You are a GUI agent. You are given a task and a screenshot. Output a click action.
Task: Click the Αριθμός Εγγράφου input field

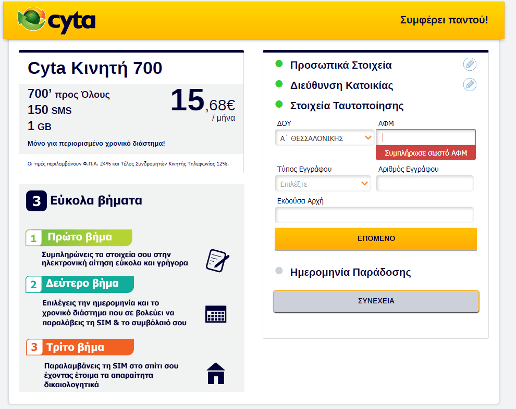pyautogui.click(x=425, y=183)
